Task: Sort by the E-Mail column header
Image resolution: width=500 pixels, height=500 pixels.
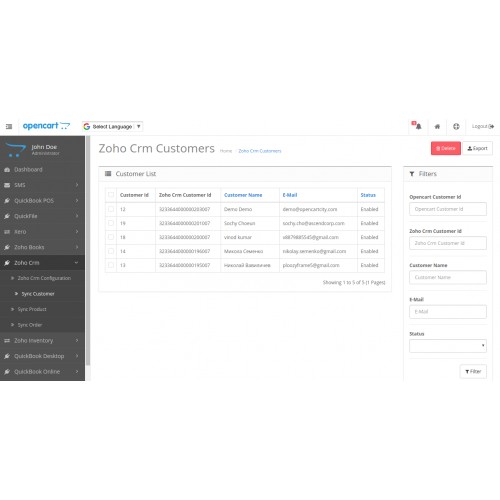Action: point(290,195)
